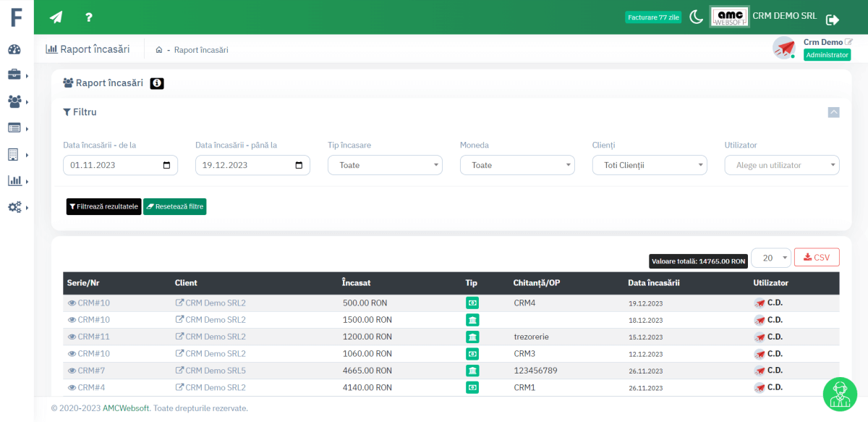The height and width of the screenshot is (422, 868).
Task: Open the bar chart reports sidebar icon
Action: [14, 181]
